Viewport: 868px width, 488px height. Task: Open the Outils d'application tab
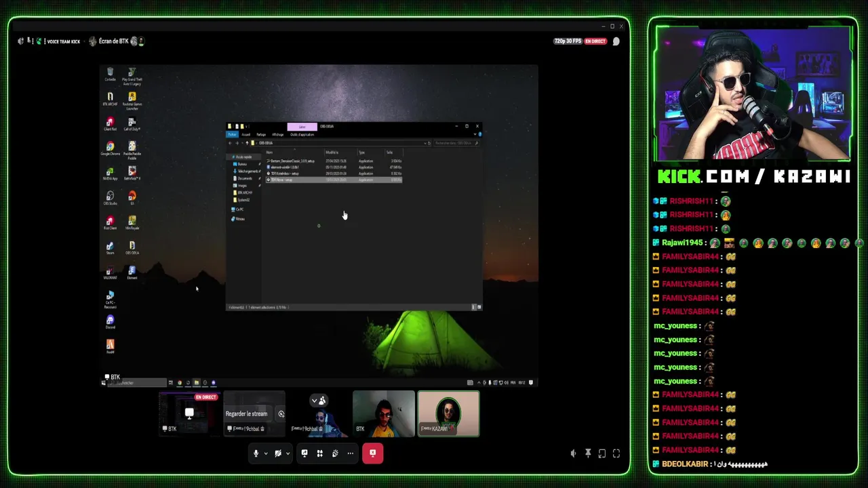coord(302,134)
